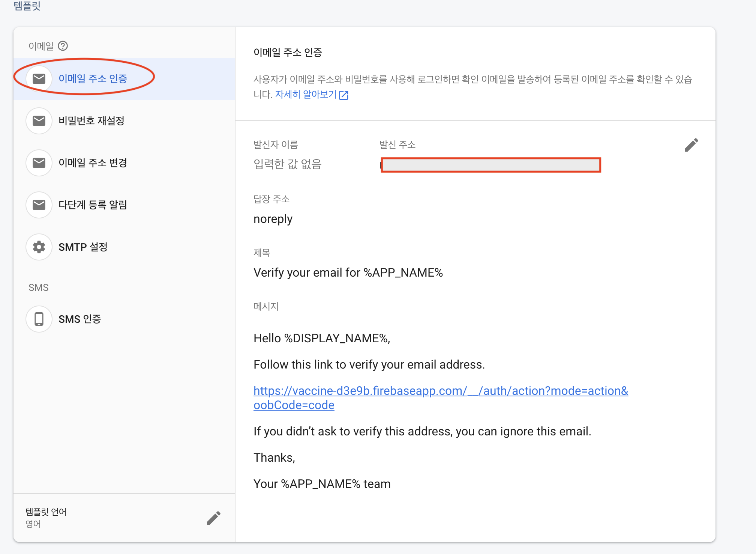The height and width of the screenshot is (554, 756).
Task: Go to SMTP 설정 section
Action: click(83, 247)
